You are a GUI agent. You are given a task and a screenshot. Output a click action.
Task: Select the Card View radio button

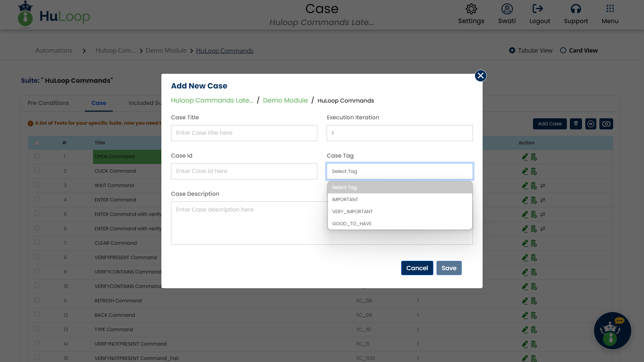[x=563, y=50]
